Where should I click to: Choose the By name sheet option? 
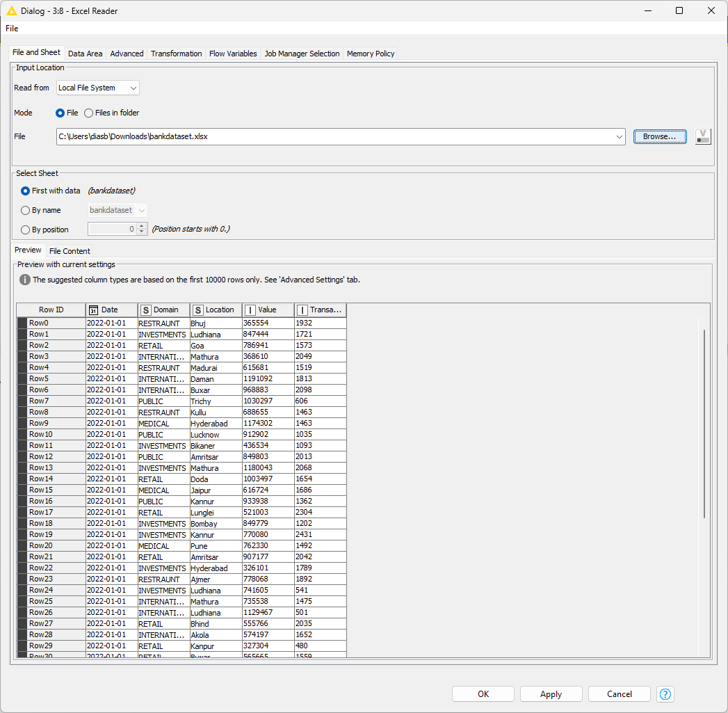click(25, 209)
